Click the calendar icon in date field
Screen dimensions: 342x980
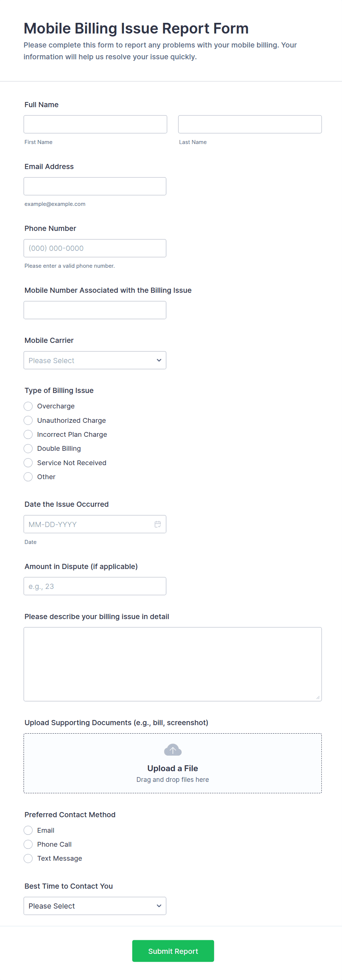click(158, 524)
